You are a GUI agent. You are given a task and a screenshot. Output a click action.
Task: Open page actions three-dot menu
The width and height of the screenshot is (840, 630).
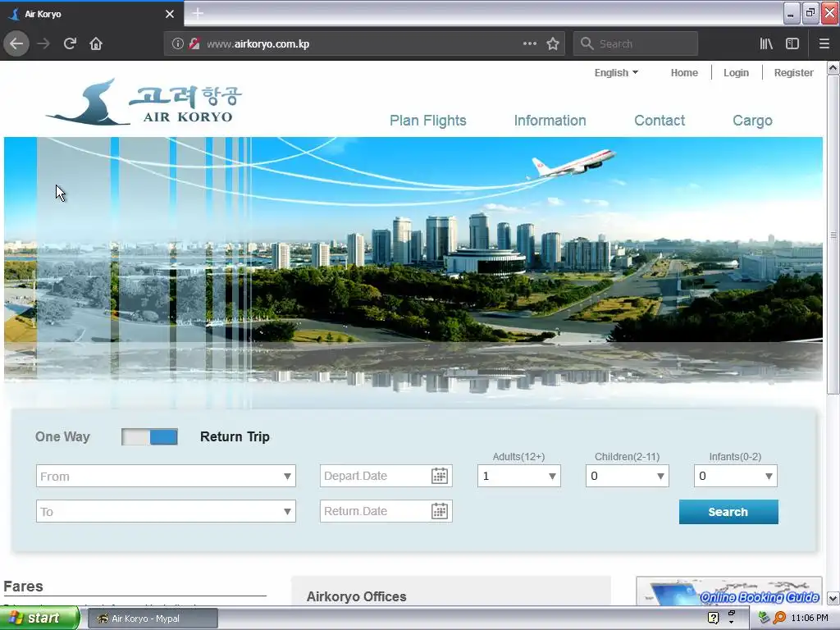(x=529, y=43)
